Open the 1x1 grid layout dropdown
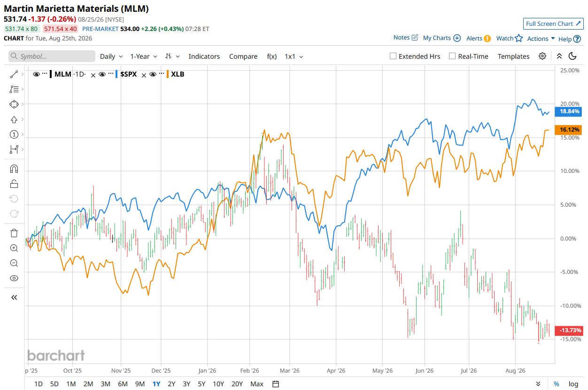Image resolution: width=588 pixels, height=390 pixels. pos(294,56)
